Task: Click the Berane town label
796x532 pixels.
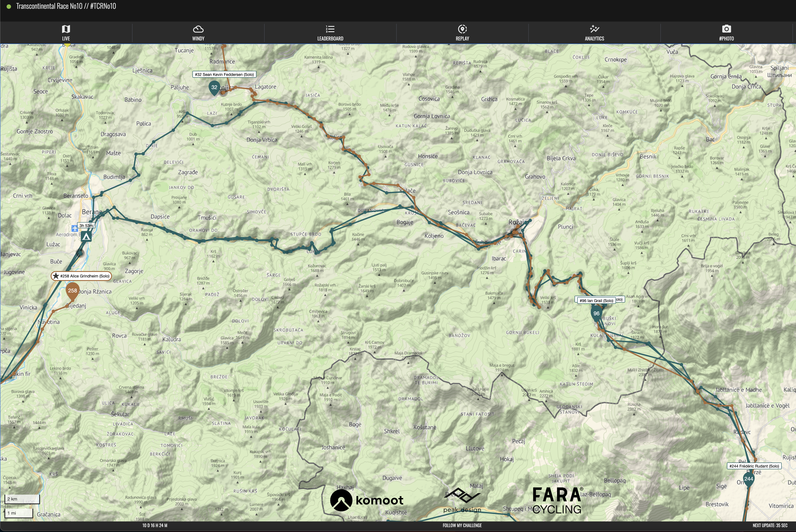Action: 92,212
